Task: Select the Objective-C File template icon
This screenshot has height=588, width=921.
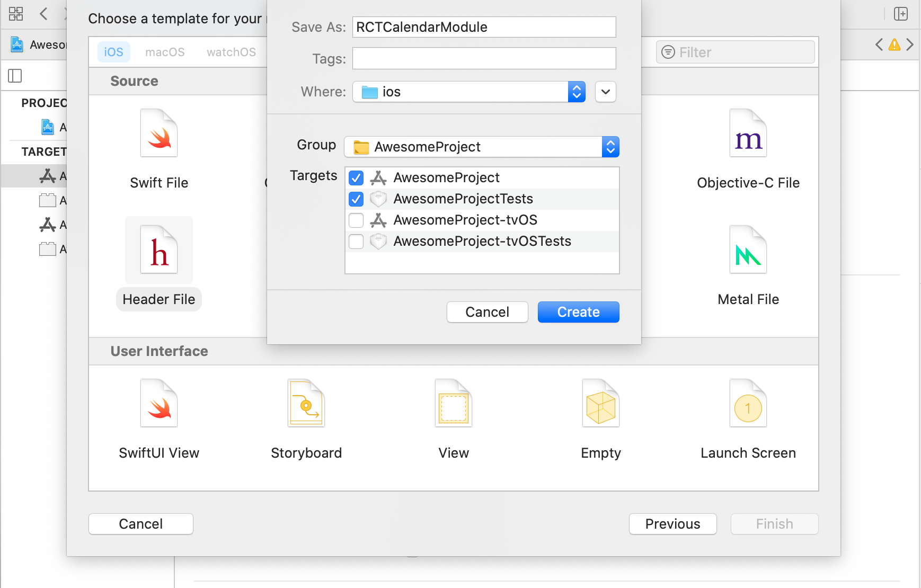Action: pyautogui.click(x=748, y=133)
